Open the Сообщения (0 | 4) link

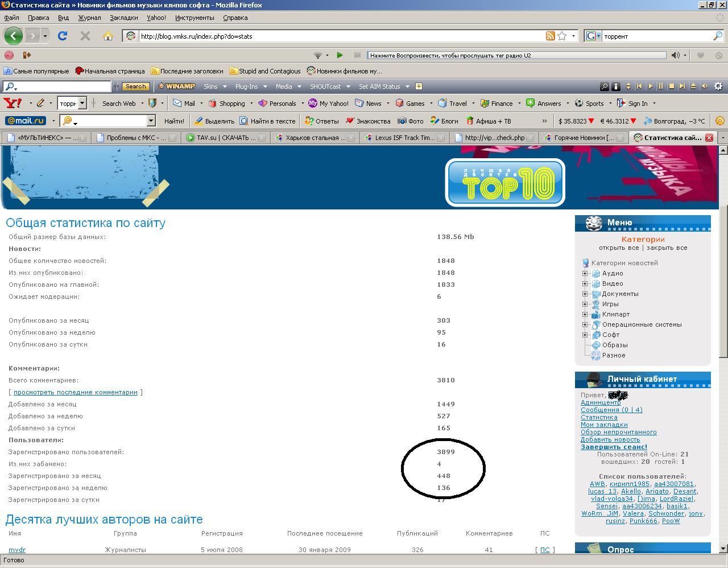pyautogui.click(x=611, y=410)
